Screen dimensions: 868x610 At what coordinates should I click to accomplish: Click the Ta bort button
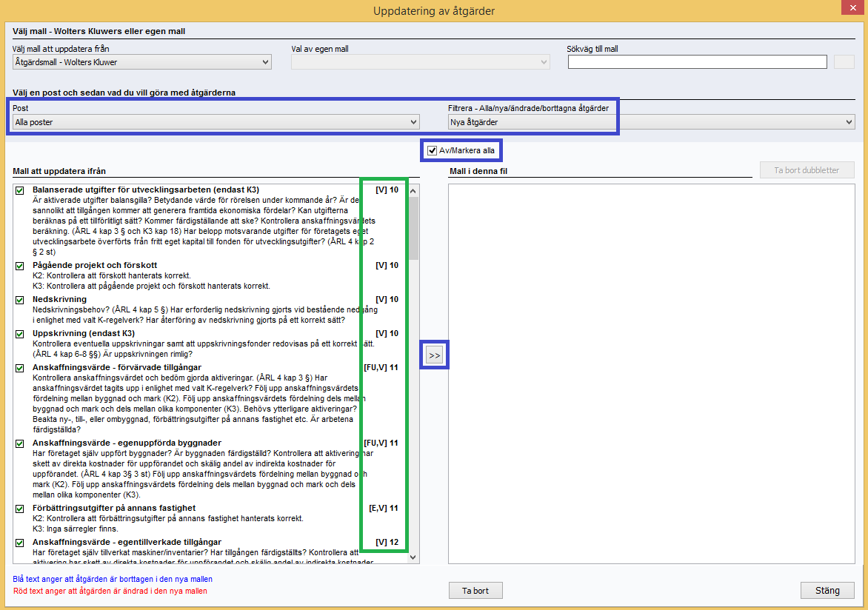(475, 591)
